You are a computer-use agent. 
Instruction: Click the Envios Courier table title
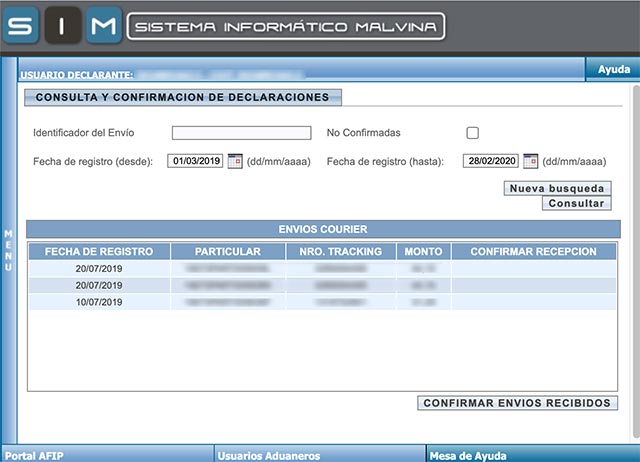(323, 229)
